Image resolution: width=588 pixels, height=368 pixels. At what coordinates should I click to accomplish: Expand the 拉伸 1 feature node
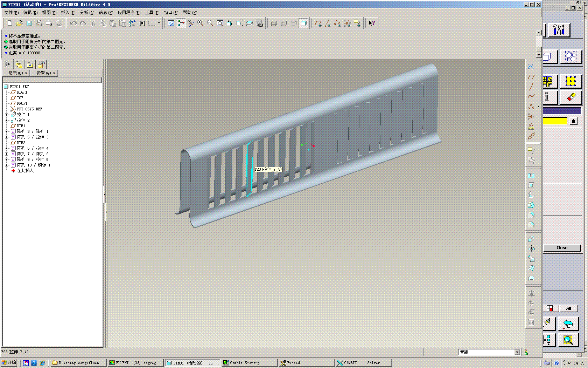point(6,115)
